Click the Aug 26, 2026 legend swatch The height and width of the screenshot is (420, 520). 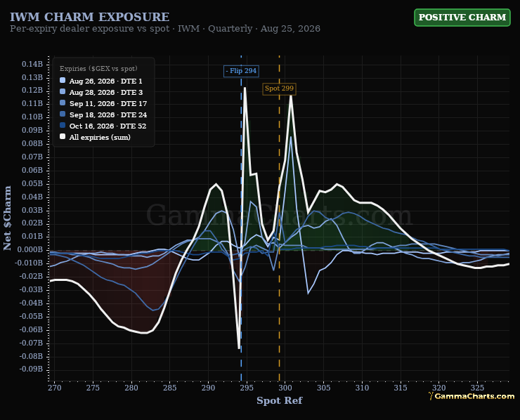[63, 81]
